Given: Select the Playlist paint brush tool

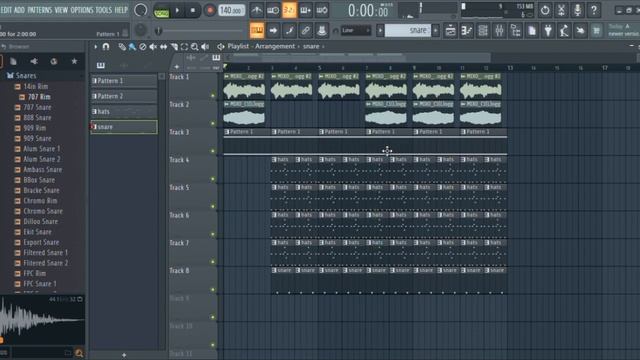Looking at the screenshot, I should (132, 47).
